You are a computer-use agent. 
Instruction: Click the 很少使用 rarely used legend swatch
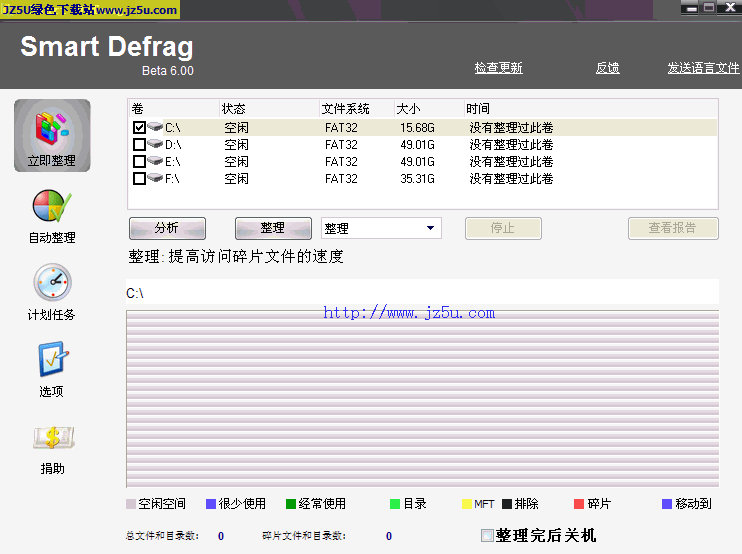(211, 504)
